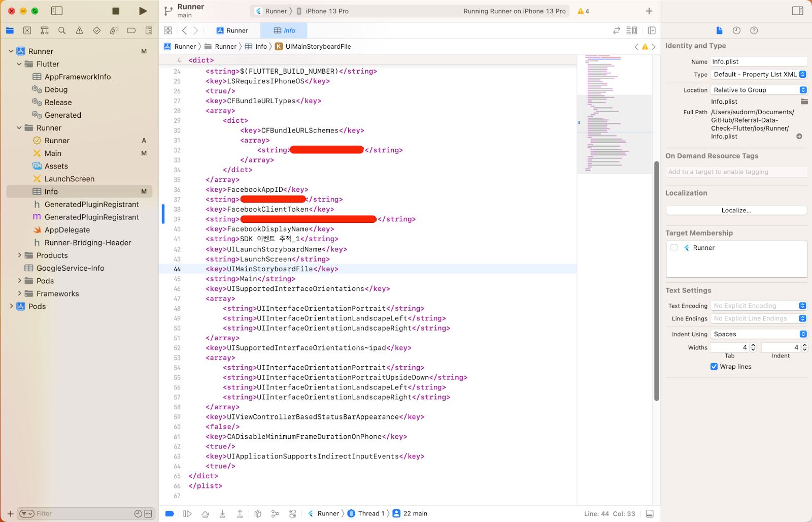Collapse the Runner group folder
Screen dimensions: 812x522
pyautogui.click(x=19, y=128)
